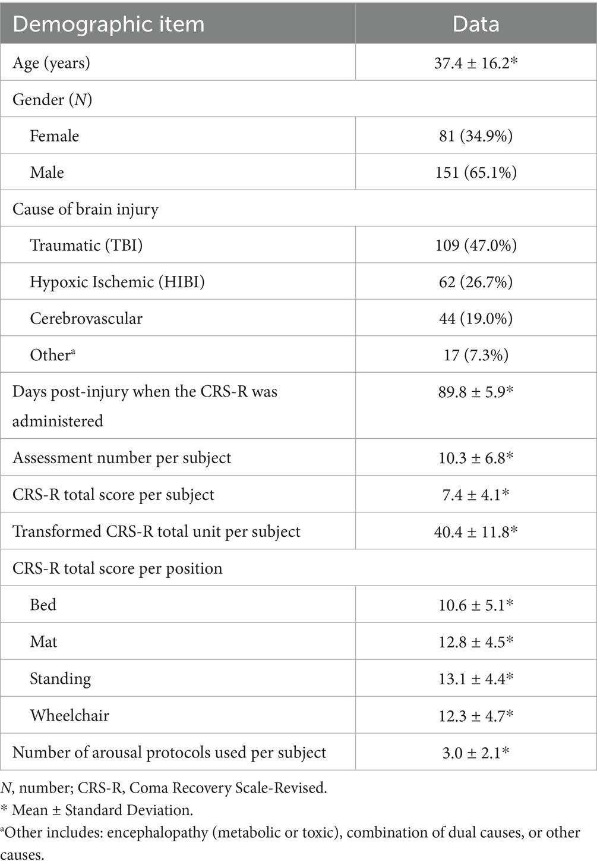Click the Mat score 12.8 ± 4.5
The width and height of the screenshot is (597, 868).
click(476, 641)
